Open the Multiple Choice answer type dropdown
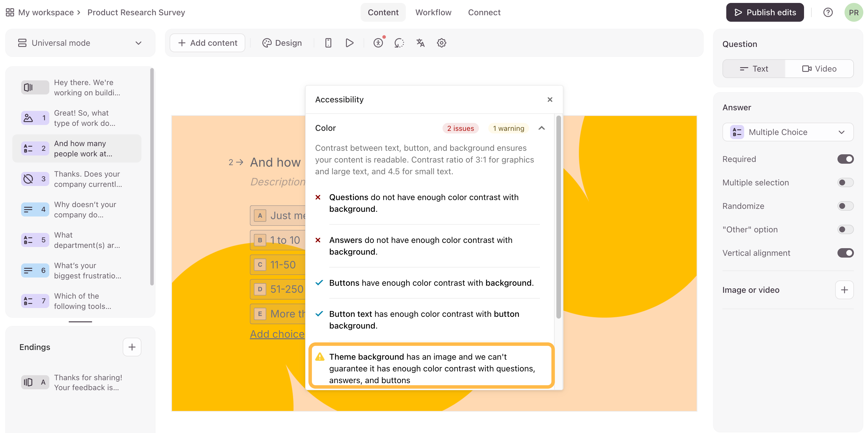 [x=788, y=132]
